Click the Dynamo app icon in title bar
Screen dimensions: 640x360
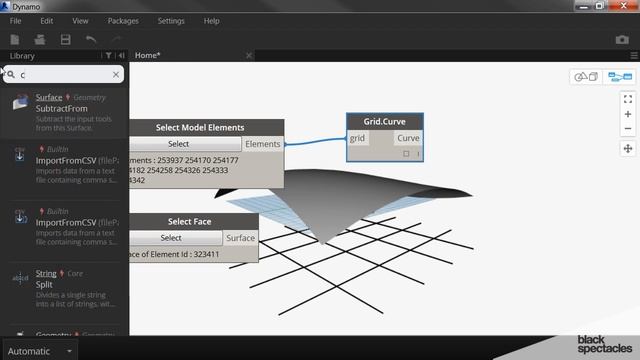click(x=5, y=6)
